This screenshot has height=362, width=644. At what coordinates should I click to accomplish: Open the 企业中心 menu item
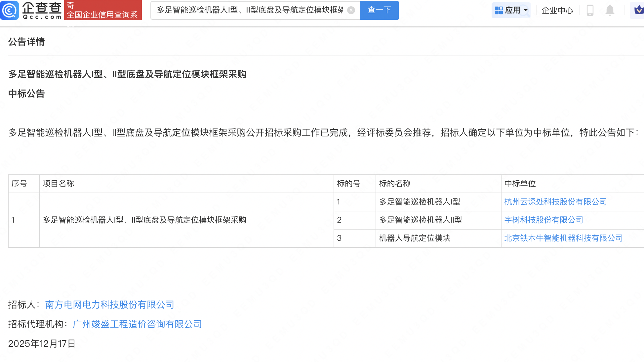tap(557, 10)
